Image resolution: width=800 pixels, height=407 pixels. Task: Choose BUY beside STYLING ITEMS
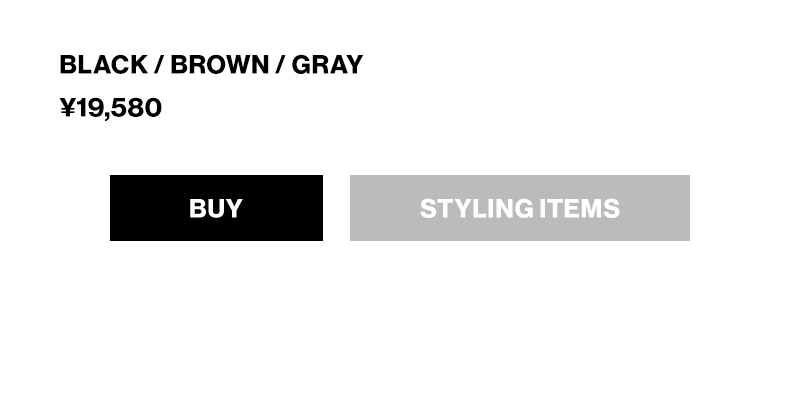pyautogui.click(x=216, y=208)
